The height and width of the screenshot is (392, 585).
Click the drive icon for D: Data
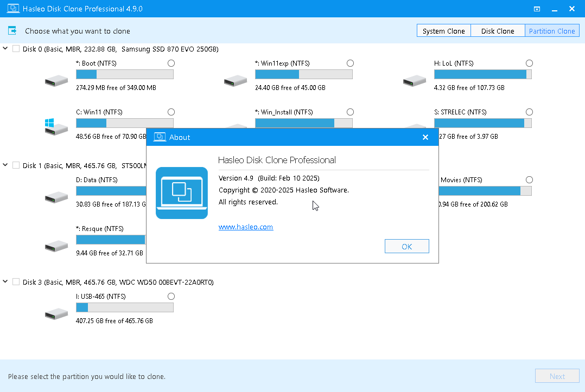(56, 197)
